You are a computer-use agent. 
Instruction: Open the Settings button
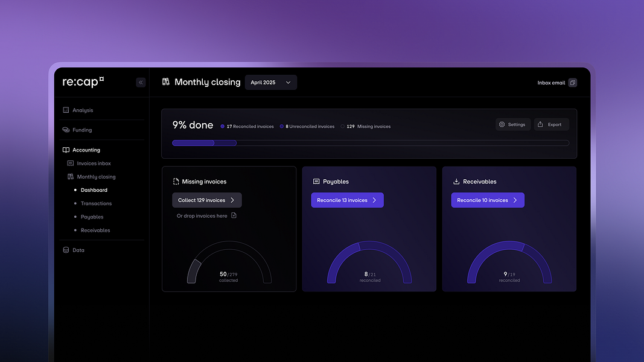point(513,124)
